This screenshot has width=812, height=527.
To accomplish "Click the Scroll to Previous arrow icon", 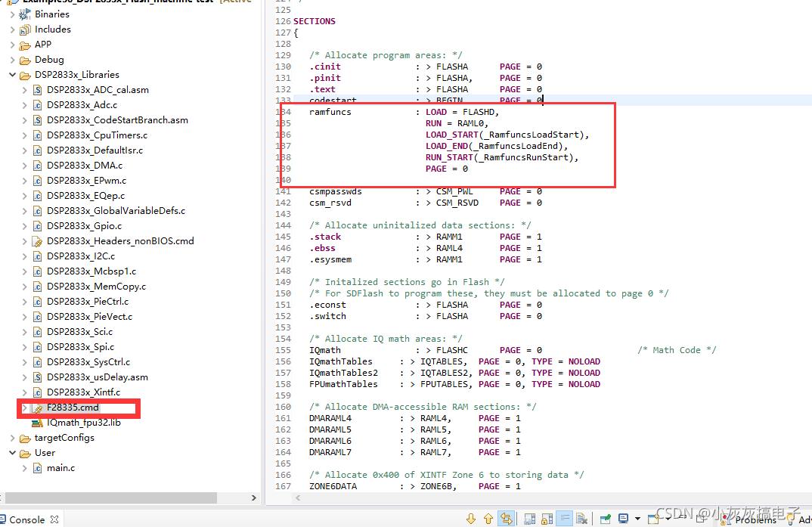I will point(488,519).
